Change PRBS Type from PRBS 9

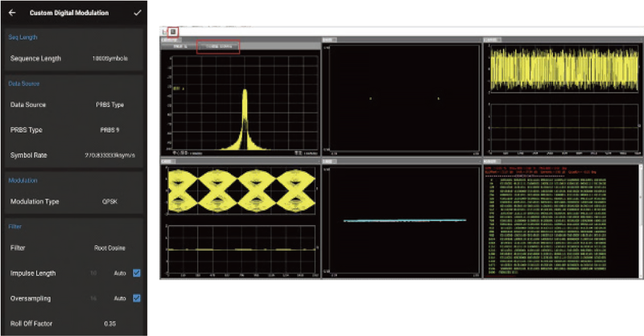click(x=110, y=129)
